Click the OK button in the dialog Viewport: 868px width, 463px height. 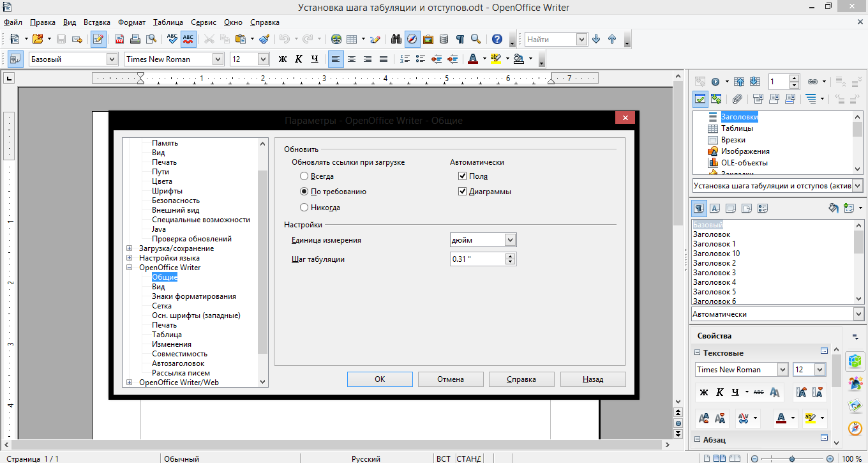coord(380,379)
